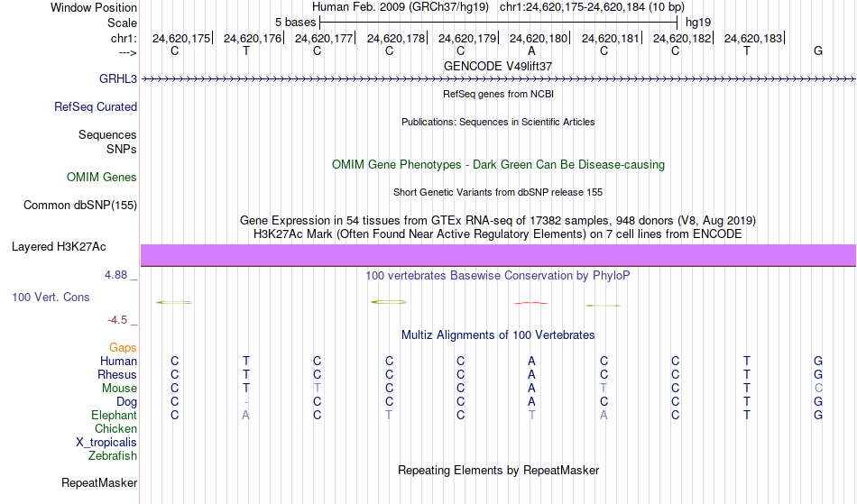Open the GTEx Gene Expression title line
The width and height of the screenshot is (857, 504).
tap(498, 221)
